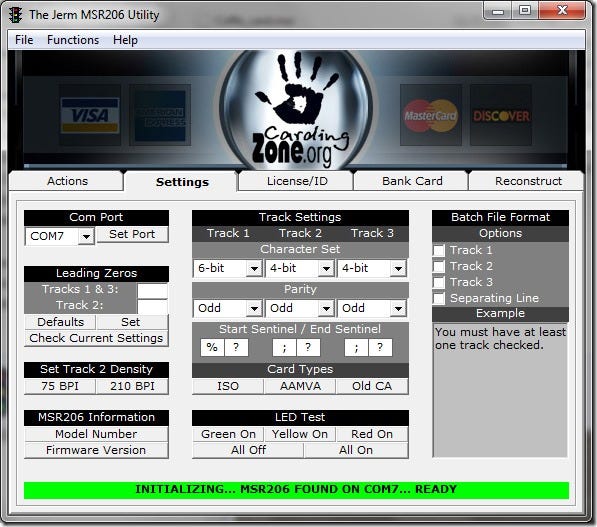Open the Functions menu
Screen dimensions: 597x527
pyautogui.click(x=73, y=40)
